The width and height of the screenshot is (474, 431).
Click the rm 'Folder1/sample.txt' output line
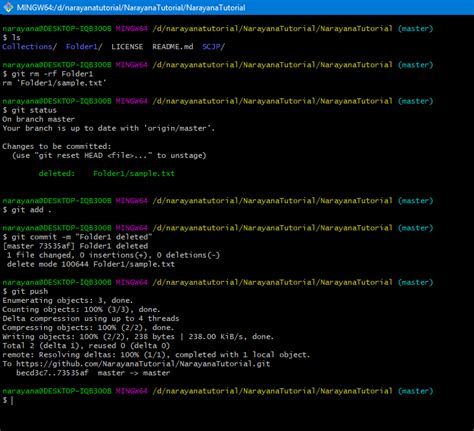pyautogui.click(x=54, y=83)
